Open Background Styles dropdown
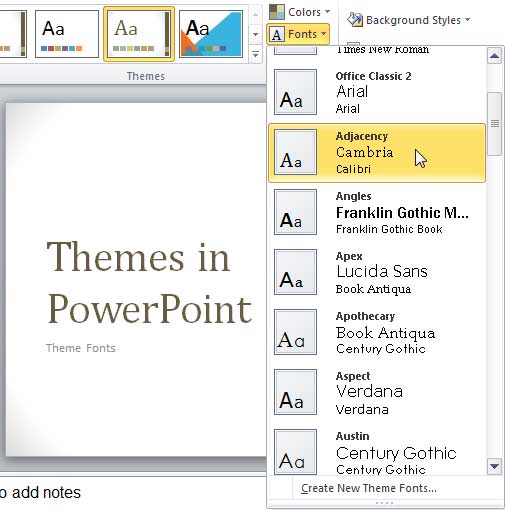Image resolution: width=505 pixels, height=510 pixels. [409, 20]
